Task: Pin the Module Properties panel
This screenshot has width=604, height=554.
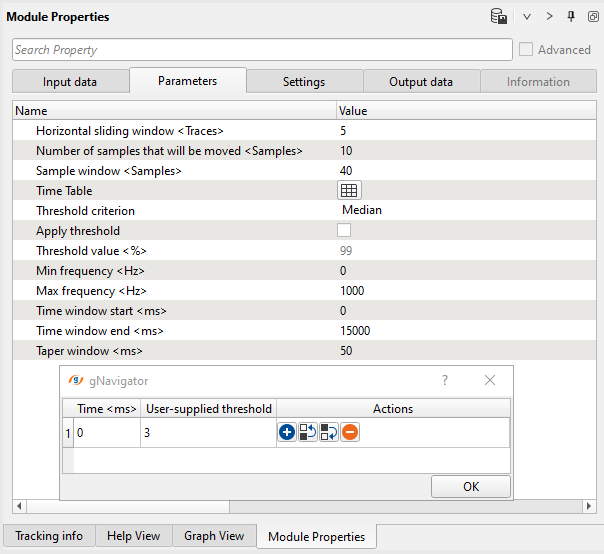Action: pos(571,17)
